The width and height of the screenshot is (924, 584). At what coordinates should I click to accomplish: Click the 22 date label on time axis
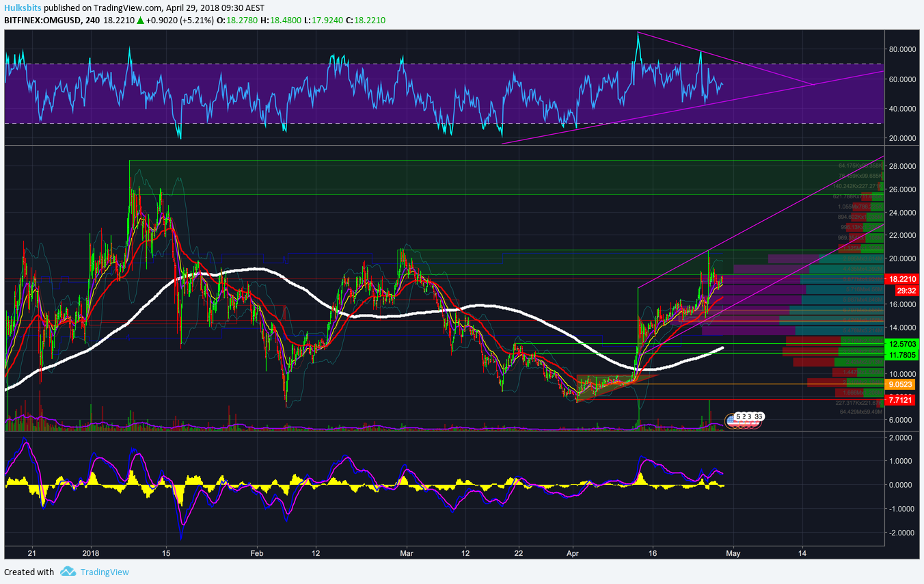pyautogui.click(x=519, y=553)
